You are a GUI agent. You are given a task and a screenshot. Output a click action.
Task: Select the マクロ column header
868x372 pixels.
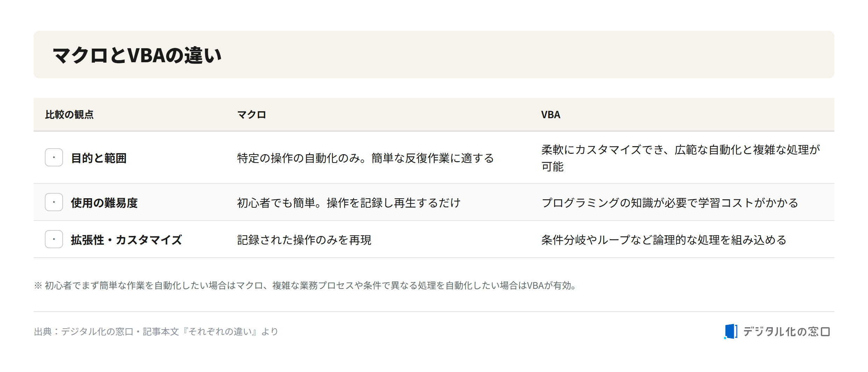click(252, 115)
